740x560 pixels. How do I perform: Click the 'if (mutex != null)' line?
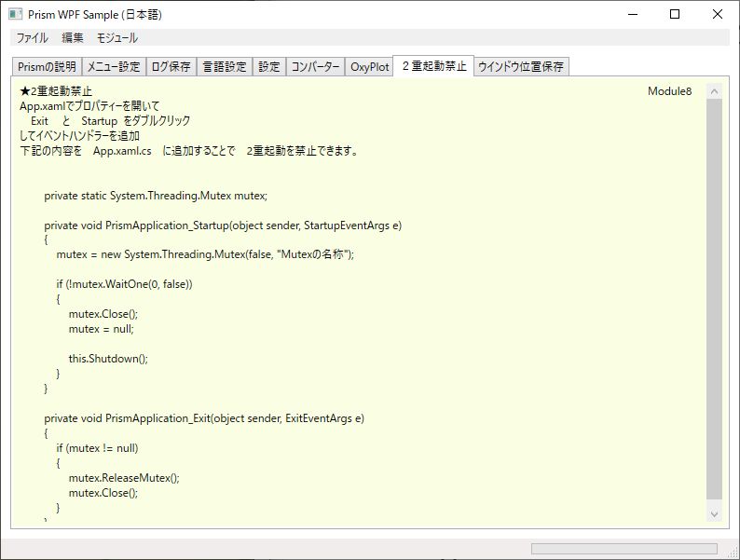[97, 448]
